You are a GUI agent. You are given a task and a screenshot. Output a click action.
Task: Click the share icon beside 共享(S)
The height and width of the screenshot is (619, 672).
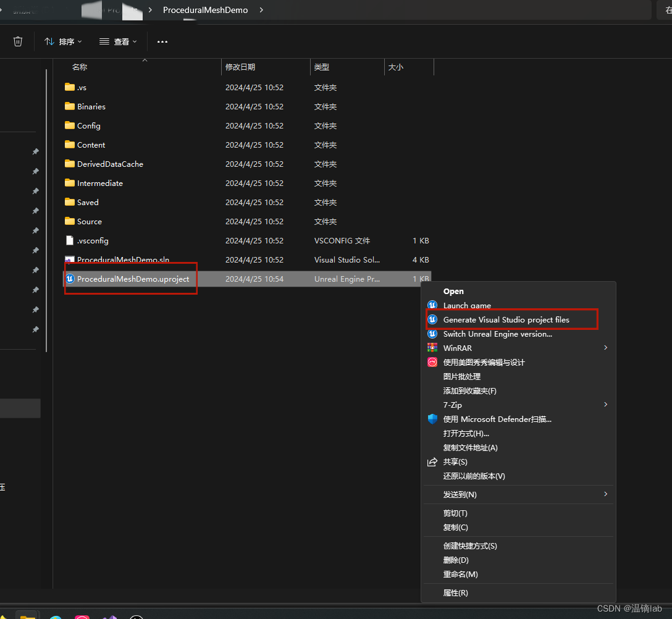(432, 461)
